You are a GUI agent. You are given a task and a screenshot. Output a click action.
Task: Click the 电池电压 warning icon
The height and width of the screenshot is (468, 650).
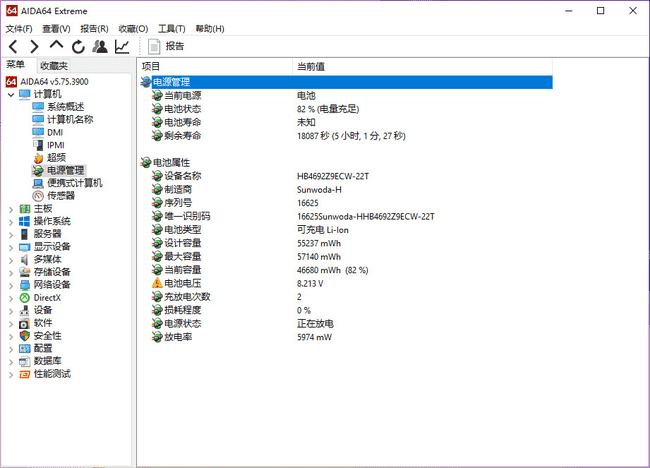coord(157,283)
